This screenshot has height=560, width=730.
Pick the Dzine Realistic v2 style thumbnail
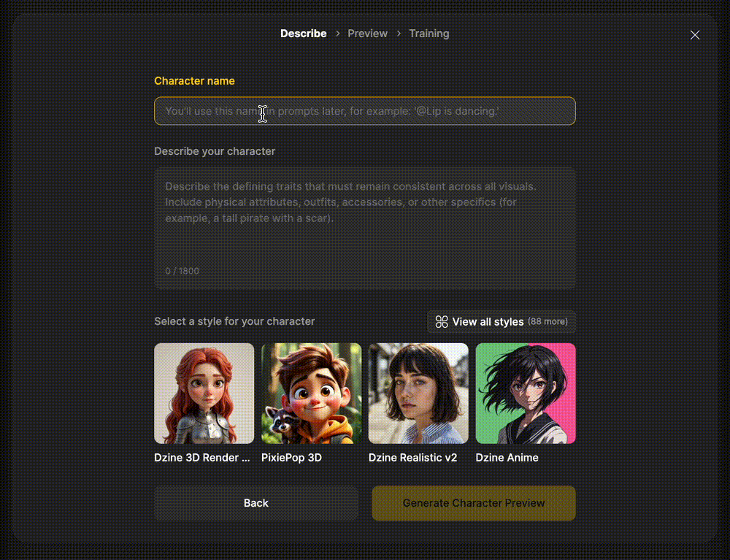coord(418,394)
